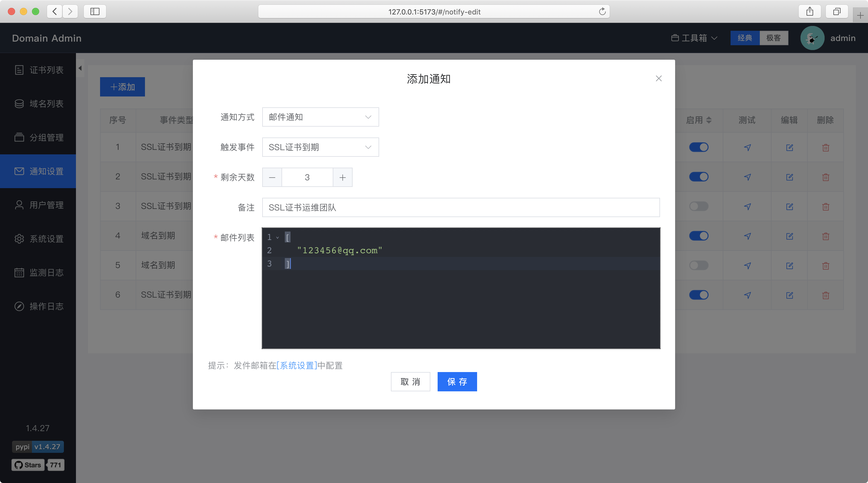Increase 剩余天数 with the plus button
The width and height of the screenshot is (868, 483).
pos(342,177)
